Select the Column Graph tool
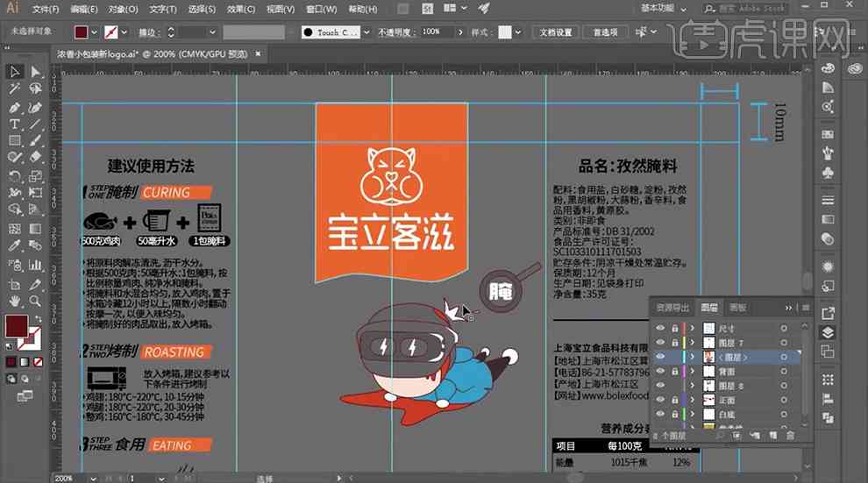 (x=35, y=265)
